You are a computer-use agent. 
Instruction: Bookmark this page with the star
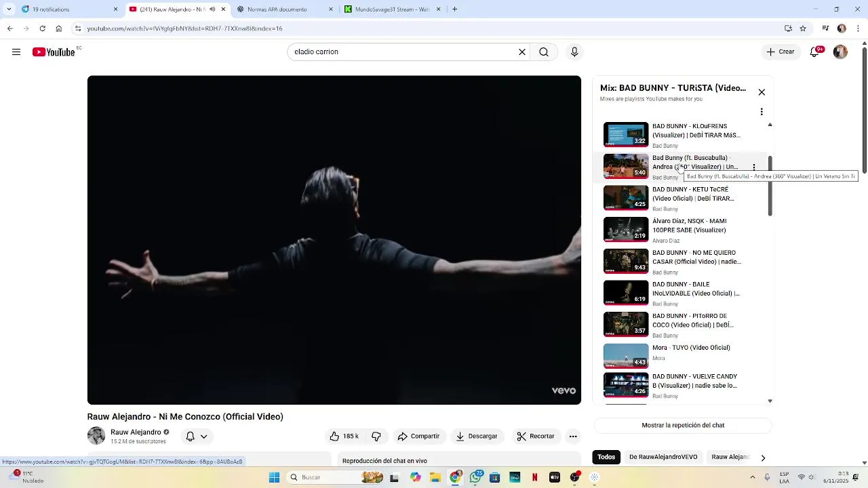803,28
